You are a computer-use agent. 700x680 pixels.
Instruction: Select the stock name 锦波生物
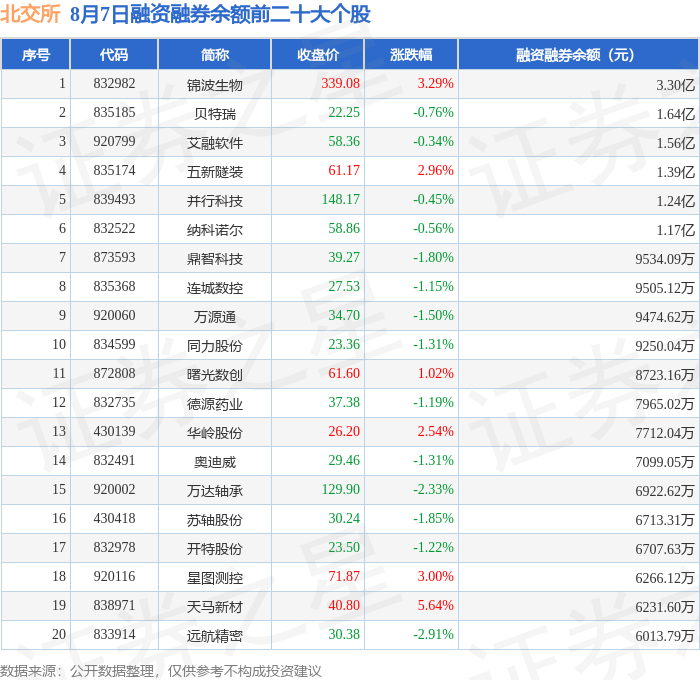[215, 85]
